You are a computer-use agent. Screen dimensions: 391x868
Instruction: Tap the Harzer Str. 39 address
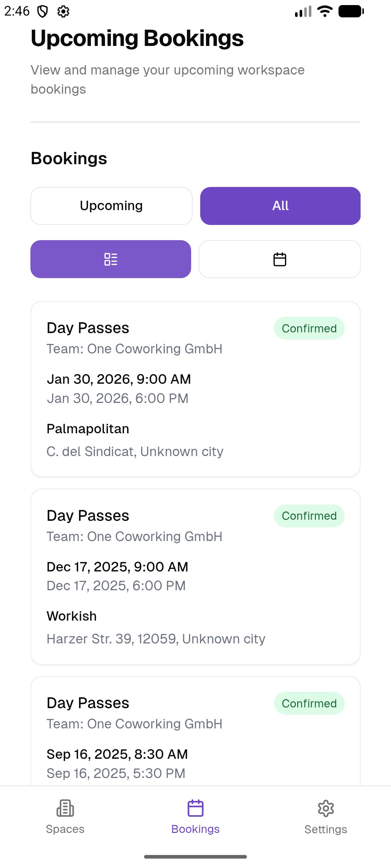click(156, 639)
